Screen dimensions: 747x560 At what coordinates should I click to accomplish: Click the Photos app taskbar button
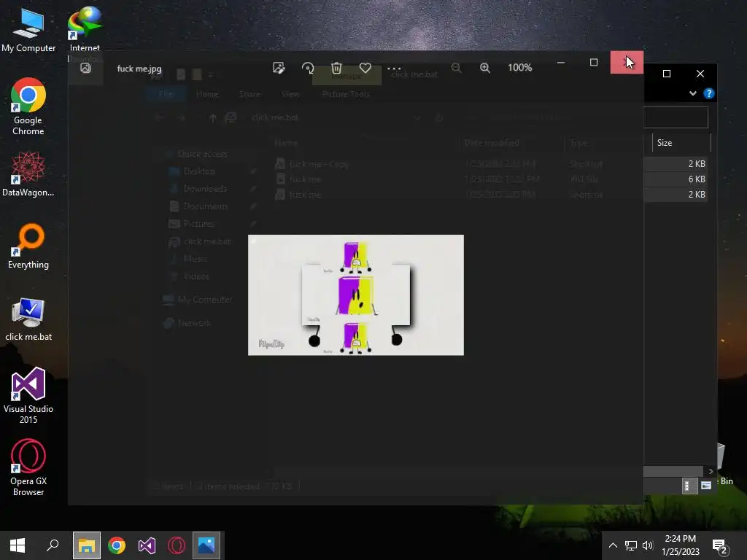[x=206, y=545]
